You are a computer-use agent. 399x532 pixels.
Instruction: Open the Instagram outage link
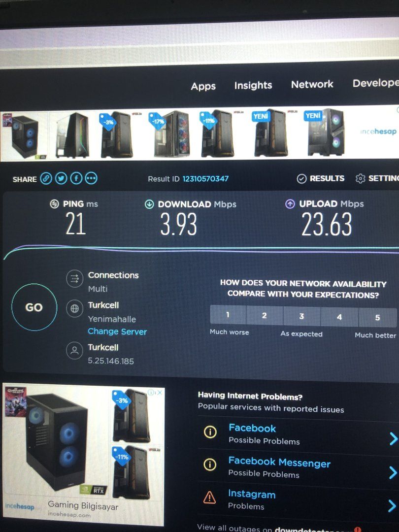tap(252, 494)
